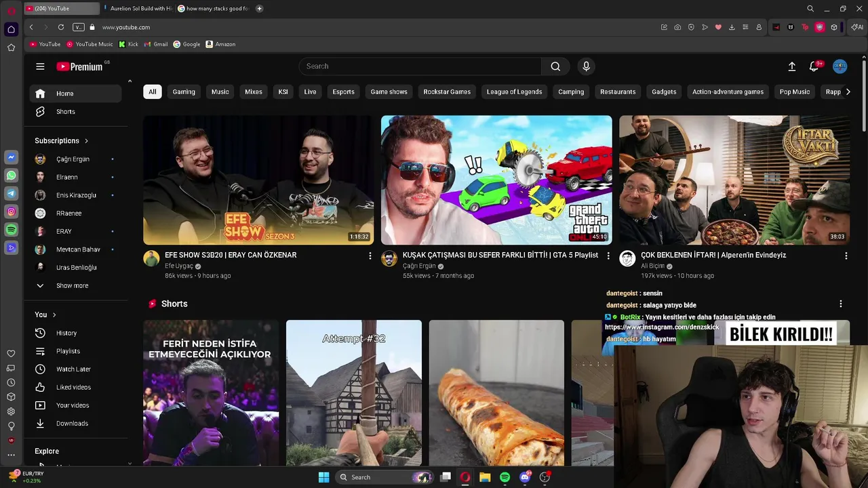Open options menu for ÇOK BEKLENEN İFTAR video
This screenshot has height=488, width=868.
(846, 256)
